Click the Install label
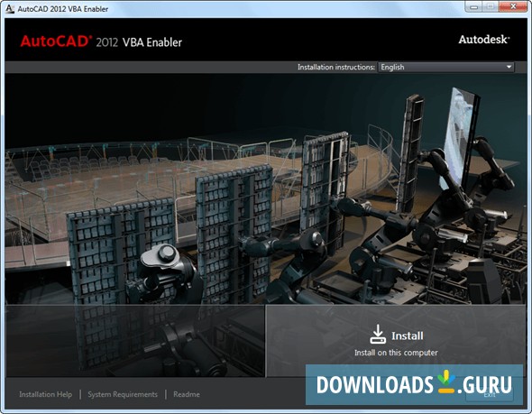The width and height of the screenshot is (532, 414). (408, 336)
